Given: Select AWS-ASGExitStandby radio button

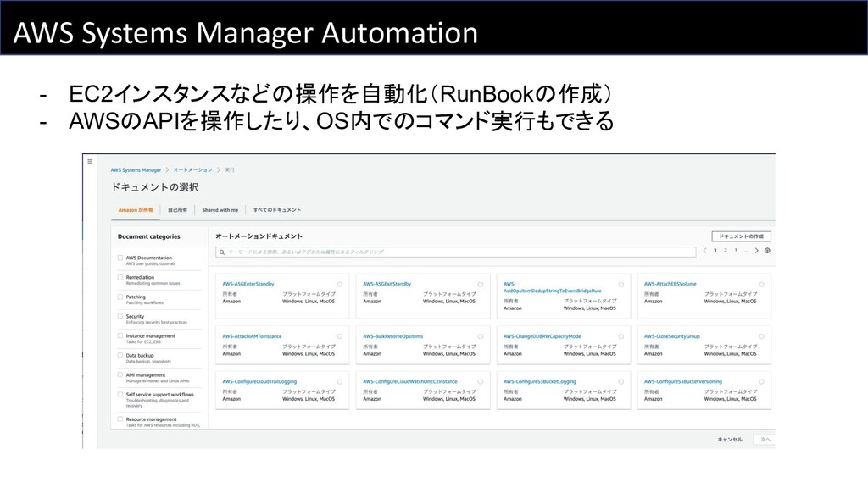Looking at the screenshot, I should point(481,285).
